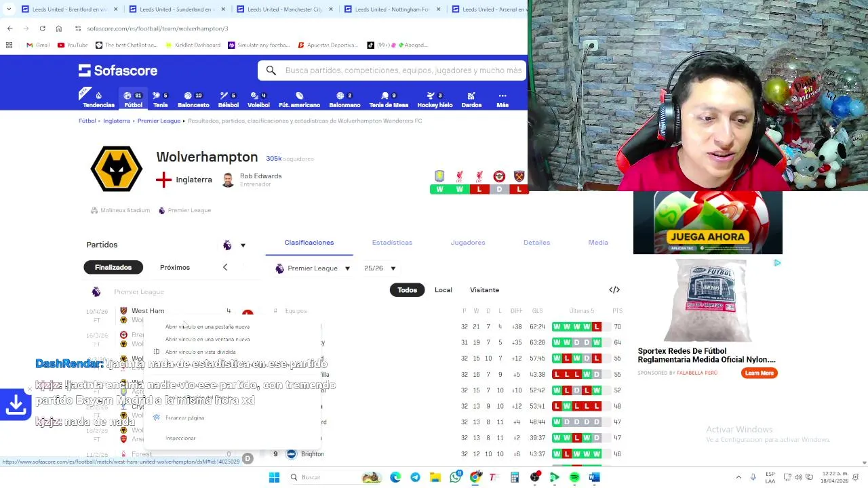Select the Fútbol sport icon

pyautogui.click(x=133, y=100)
